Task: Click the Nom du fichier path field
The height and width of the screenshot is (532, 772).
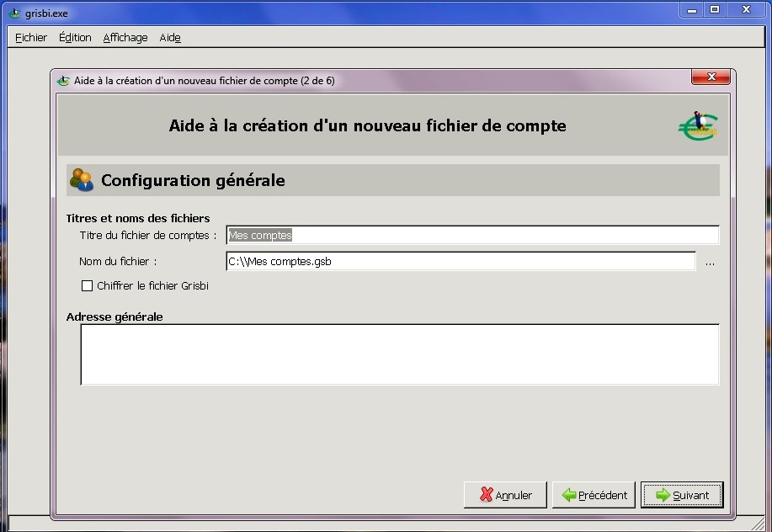Action: point(461,261)
